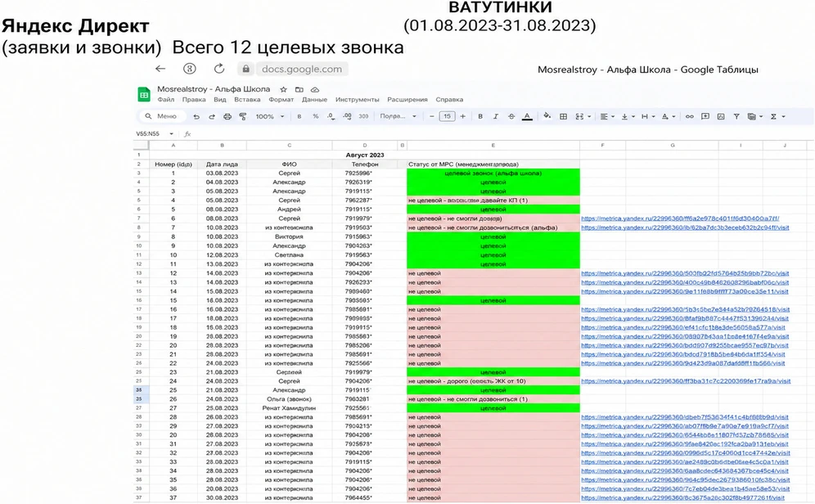
Task: Open the Вид menu
Action: (220, 100)
